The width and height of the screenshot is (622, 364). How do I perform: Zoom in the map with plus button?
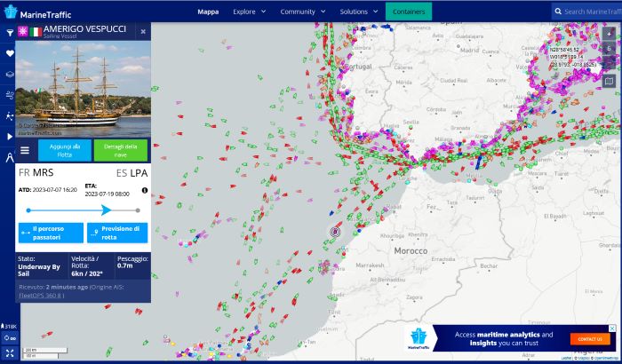pos(609,33)
